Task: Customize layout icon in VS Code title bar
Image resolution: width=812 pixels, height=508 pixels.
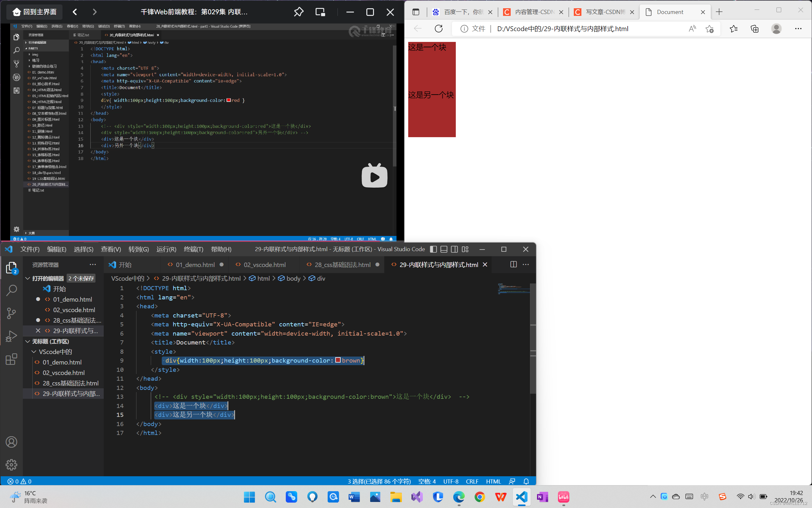Action: (x=465, y=249)
